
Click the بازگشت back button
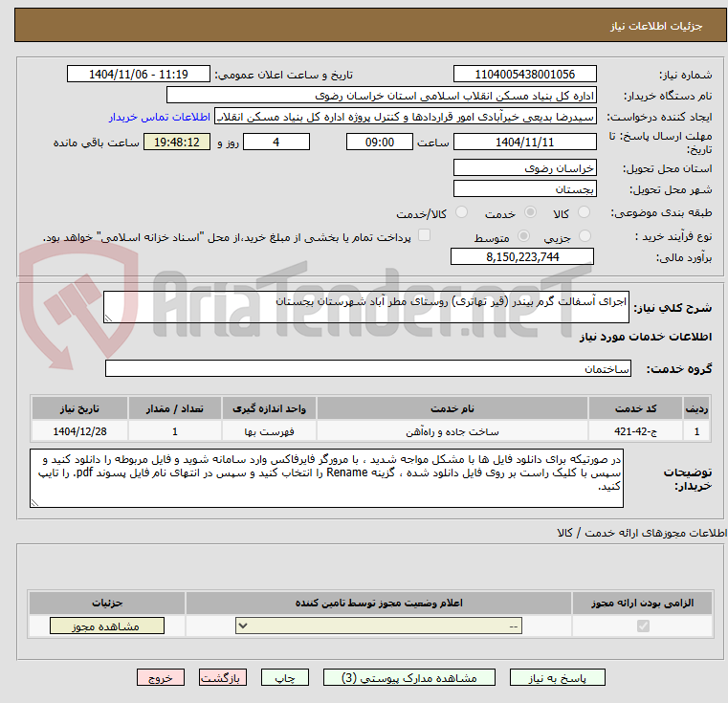[x=222, y=677]
